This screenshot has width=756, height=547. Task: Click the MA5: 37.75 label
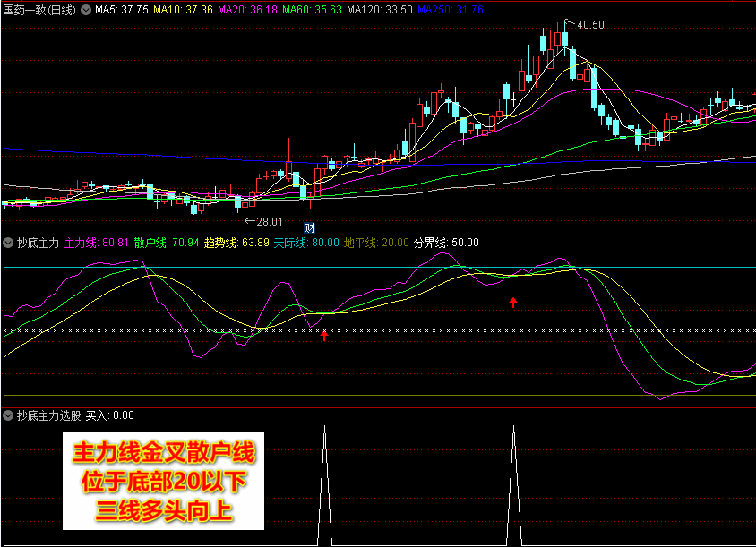(x=122, y=10)
